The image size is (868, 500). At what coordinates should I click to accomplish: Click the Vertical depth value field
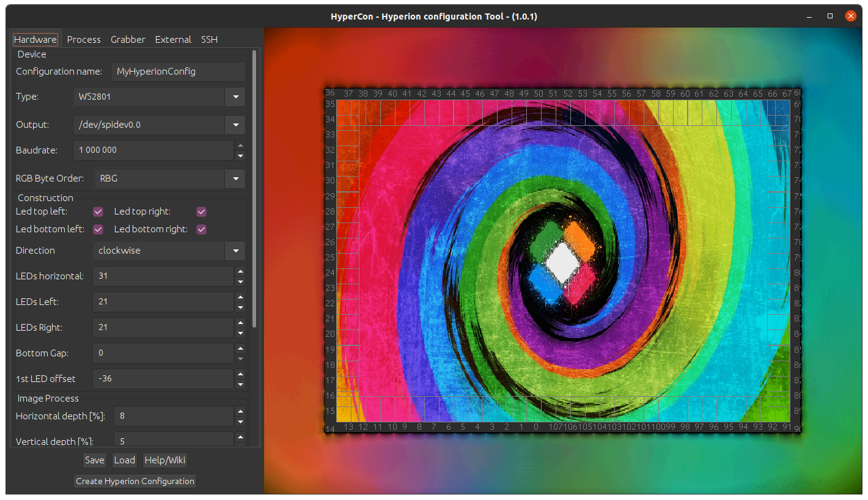tap(174, 439)
